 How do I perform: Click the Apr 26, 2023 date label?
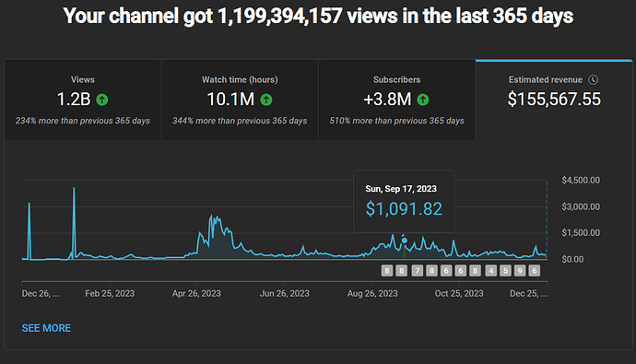(x=196, y=293)
